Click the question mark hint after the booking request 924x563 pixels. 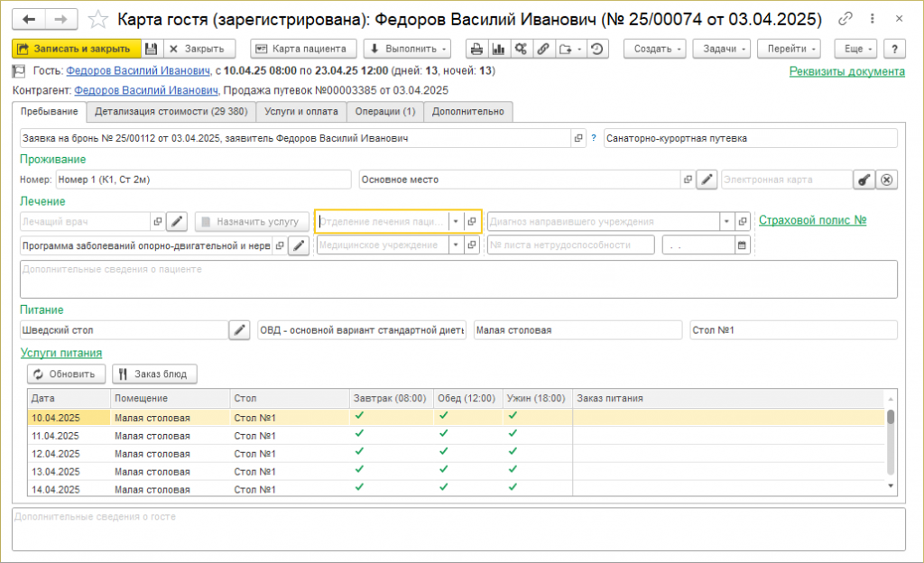pos(594,138)
